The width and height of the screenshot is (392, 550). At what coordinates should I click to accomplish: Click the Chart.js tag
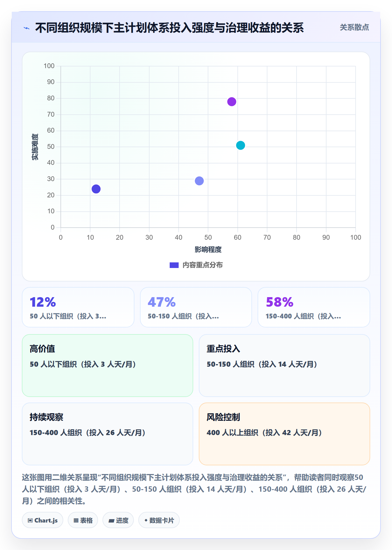pyautogui.click(x=43, y=520)
